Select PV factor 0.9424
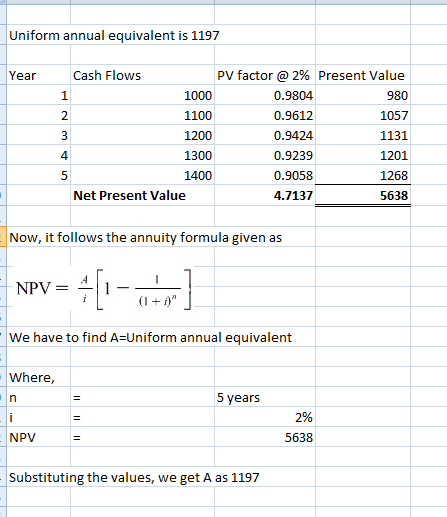447x517 pixels. click(293, 136)
